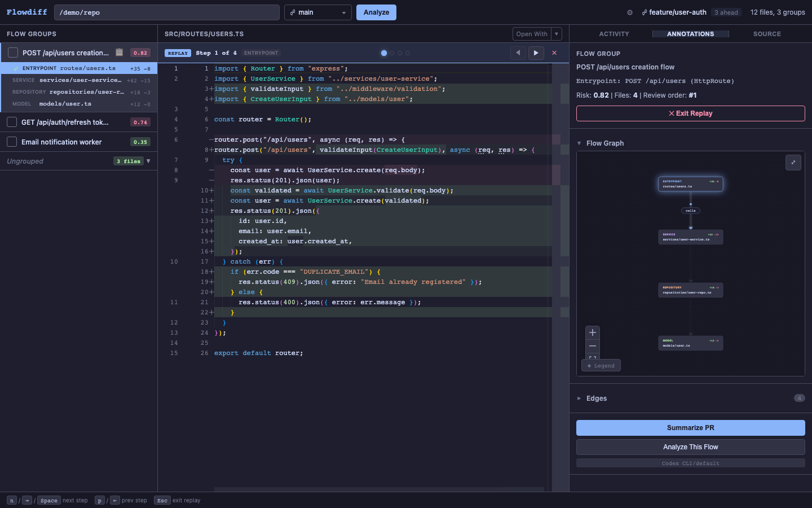Image resolution: width=812 pixels, height=508 pixels.
Task: Select the ENTRYPOINT routes/users.ts file row
Action: [x=79, y=68]
